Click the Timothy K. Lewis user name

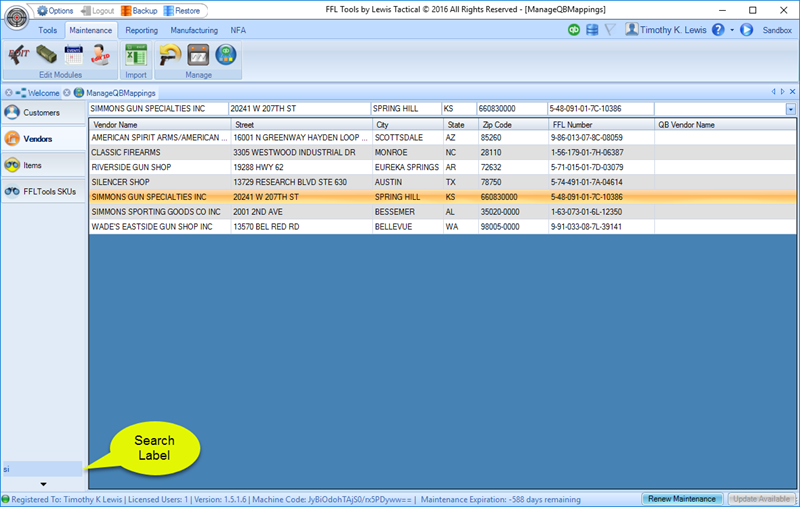673,30
